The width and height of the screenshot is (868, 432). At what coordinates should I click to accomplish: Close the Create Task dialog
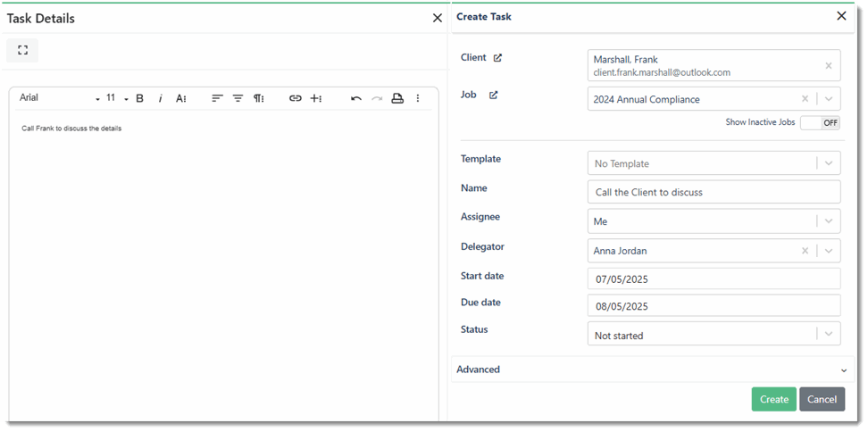click(x=841, y=16)
